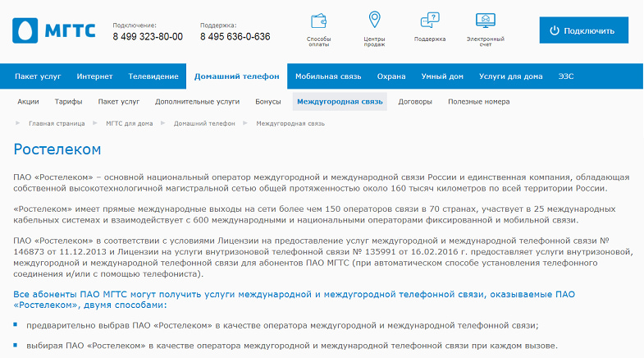Open the Услуги для дома tab
Screen dimensions: 644x358
coord(510,76)
